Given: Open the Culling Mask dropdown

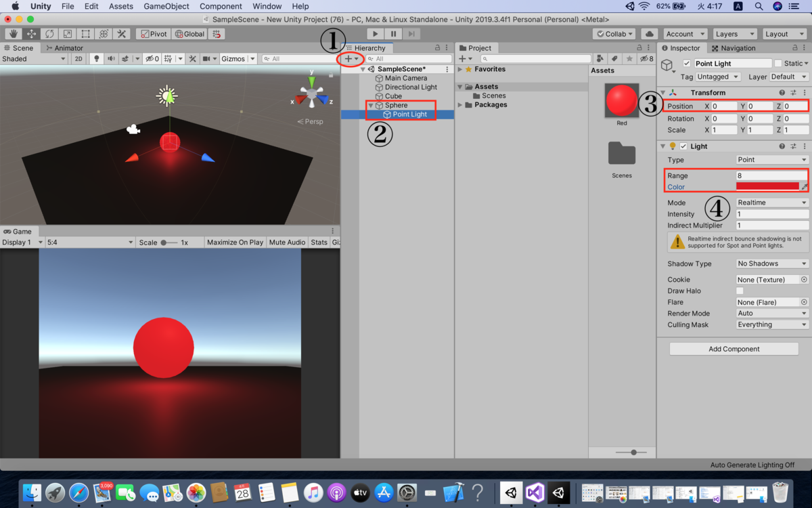Looking at the screenshot, I should pyautogui.click(x=772, y=324).
